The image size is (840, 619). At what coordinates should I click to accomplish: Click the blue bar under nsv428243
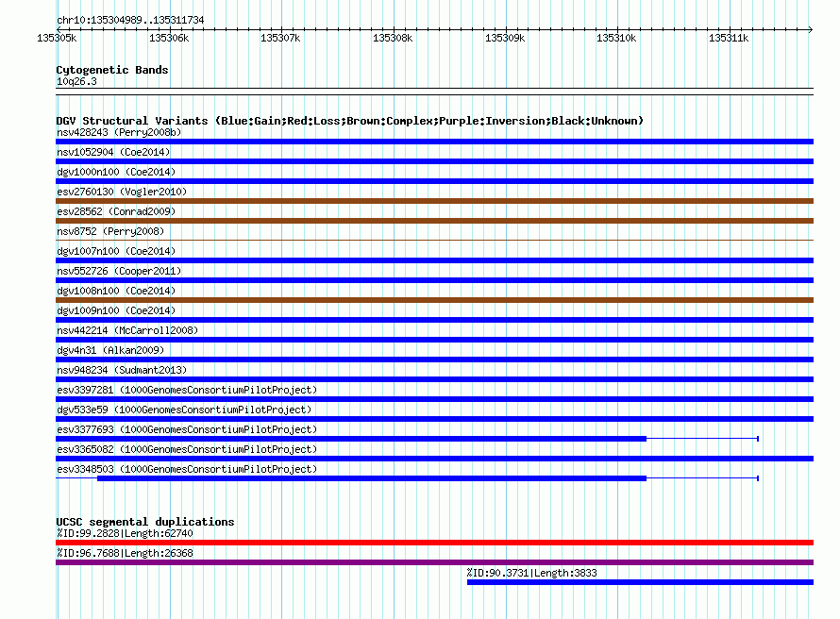[434, 142]
